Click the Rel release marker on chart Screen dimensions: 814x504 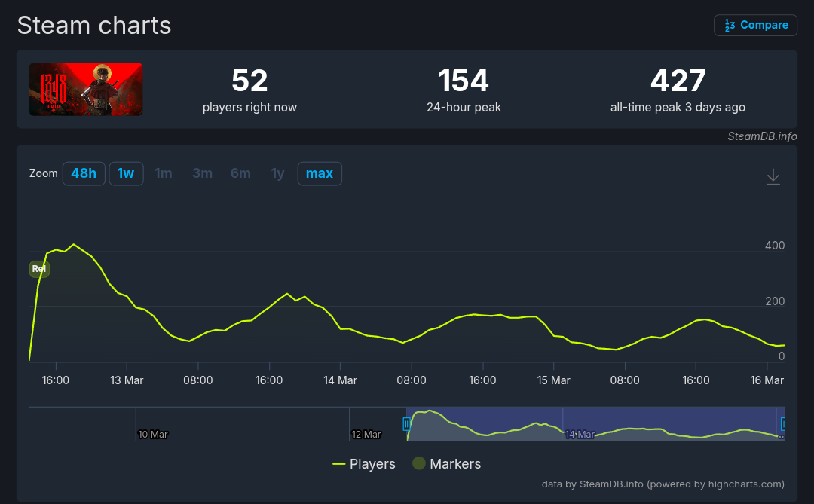39,269
